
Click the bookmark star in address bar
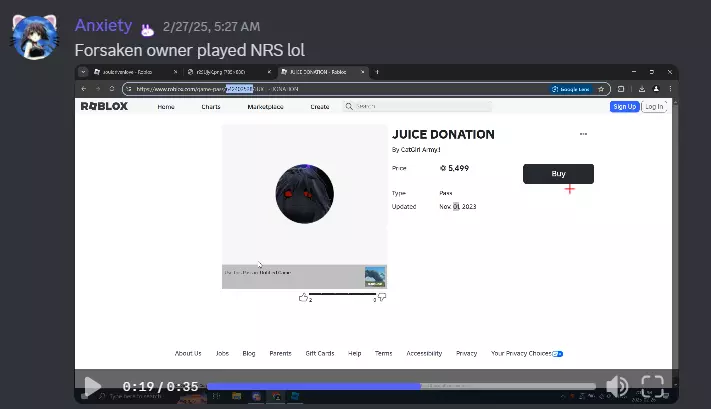[x=601, y=89]
